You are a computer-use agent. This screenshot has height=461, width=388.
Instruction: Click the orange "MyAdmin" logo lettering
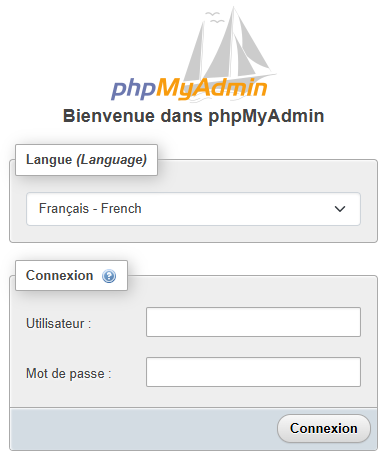[212, 89]
